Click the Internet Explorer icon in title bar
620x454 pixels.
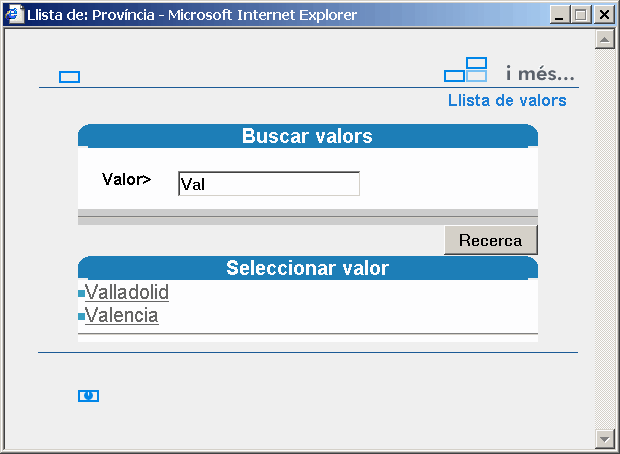tap(14, 15)
